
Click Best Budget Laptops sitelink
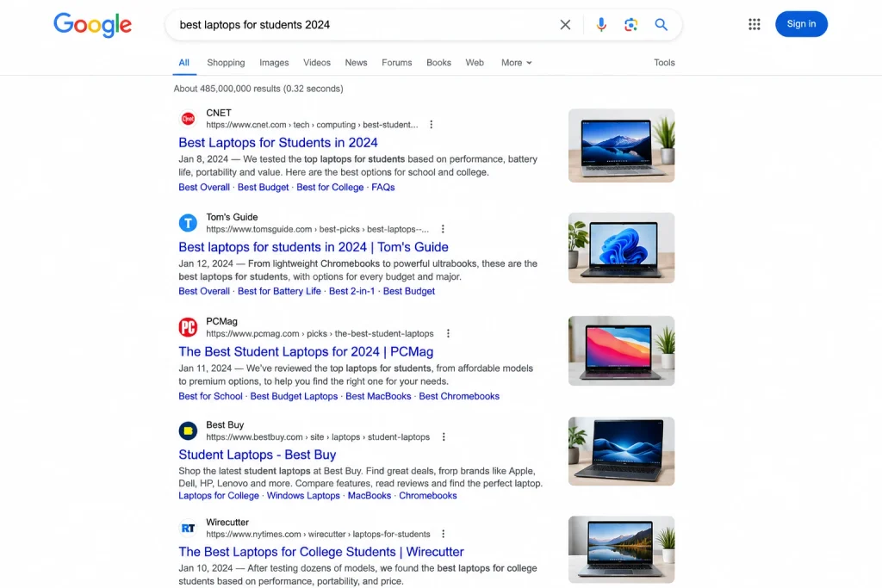[294, 396]
